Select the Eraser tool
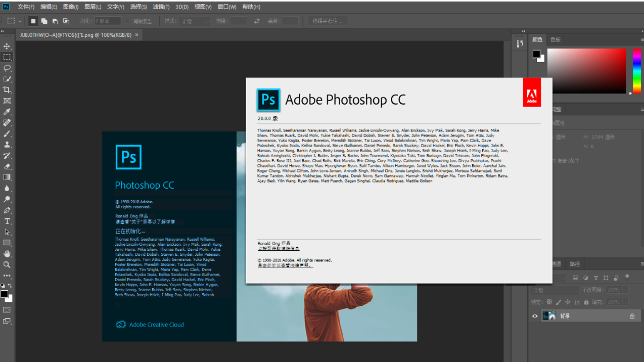Screen dimensions: 644x362 pos(7,166)
